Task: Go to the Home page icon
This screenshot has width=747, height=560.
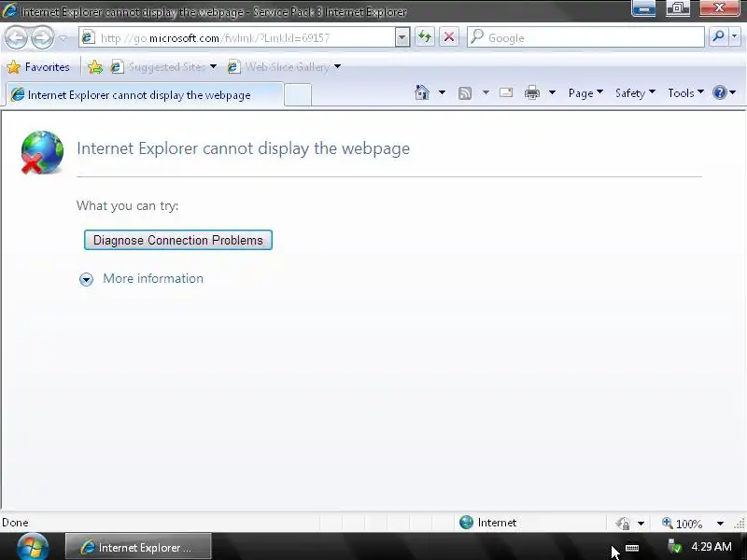Action: [422, 92]
